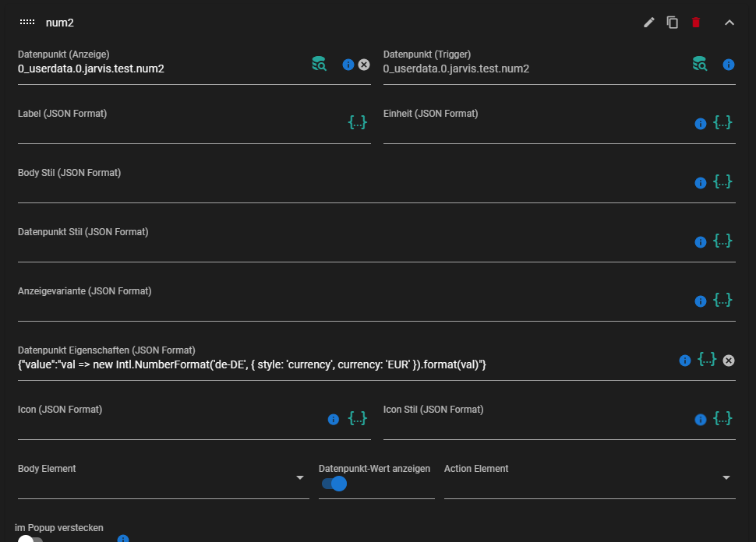Screen dimensions: 756x542
Task: Click the Datenpunkt Eigenschaften JSON text field
Action: pyautogui.click(x=312, y=364)
